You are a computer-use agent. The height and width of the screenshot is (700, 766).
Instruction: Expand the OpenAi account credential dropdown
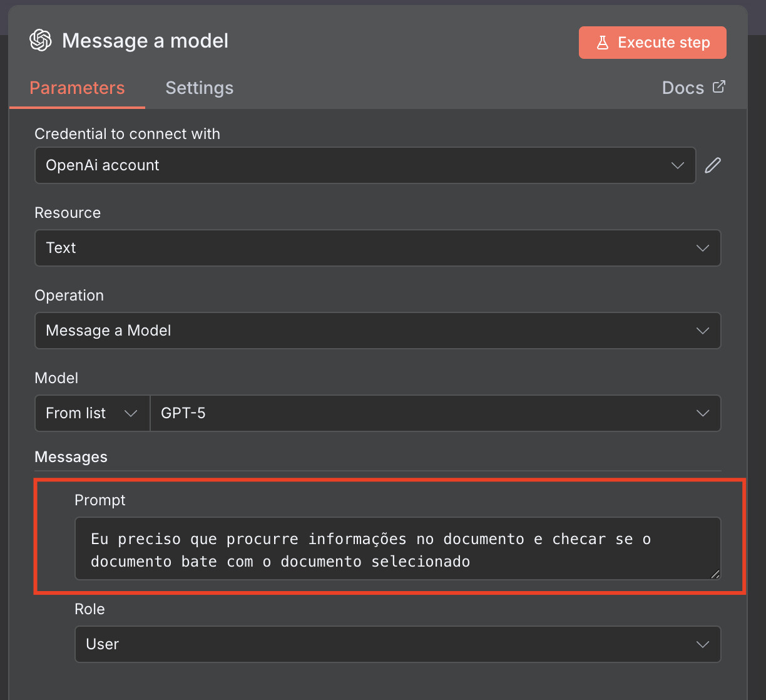[x=365, y=165]
